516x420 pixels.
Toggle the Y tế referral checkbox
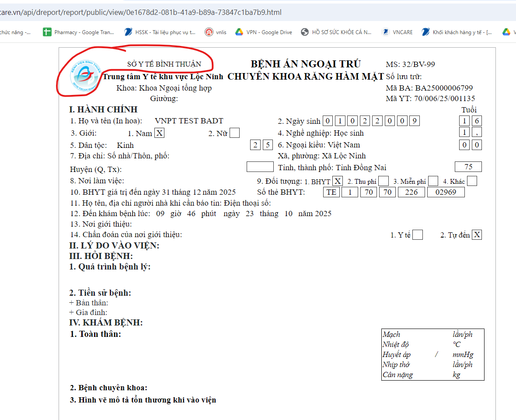pyautogui.click(x=418, y=234)
